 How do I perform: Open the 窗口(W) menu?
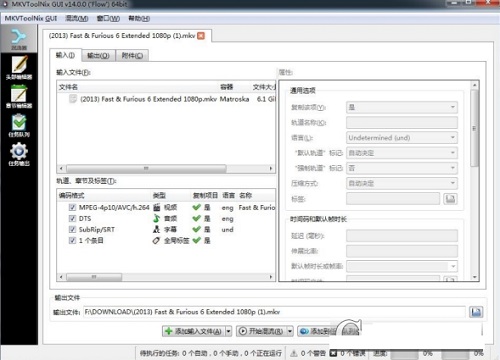point(108,18)
